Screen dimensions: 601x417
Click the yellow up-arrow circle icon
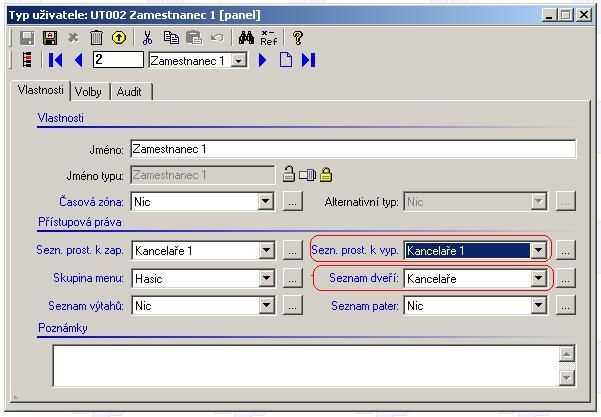pyautogui.click(x=119, y=37)
